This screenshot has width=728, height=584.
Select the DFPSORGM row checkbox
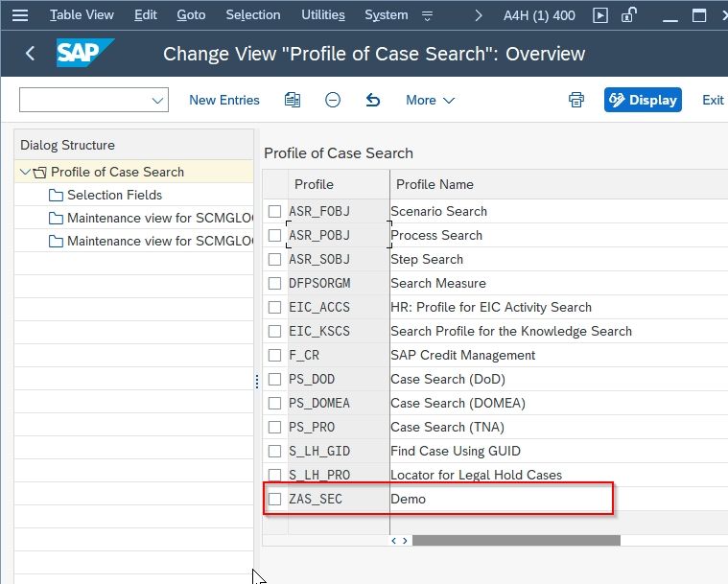[x=275, y=283]
